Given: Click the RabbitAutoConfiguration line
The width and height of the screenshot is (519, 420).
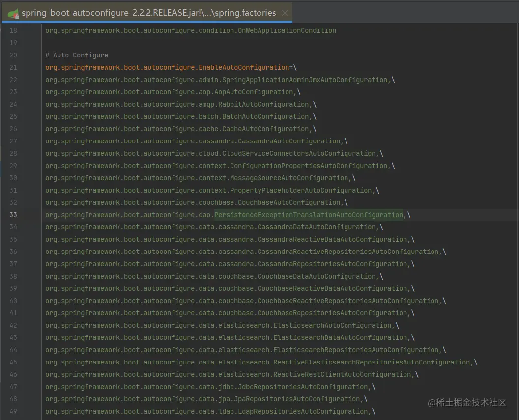Looking at the screenshot, I should tap(181, 104).
